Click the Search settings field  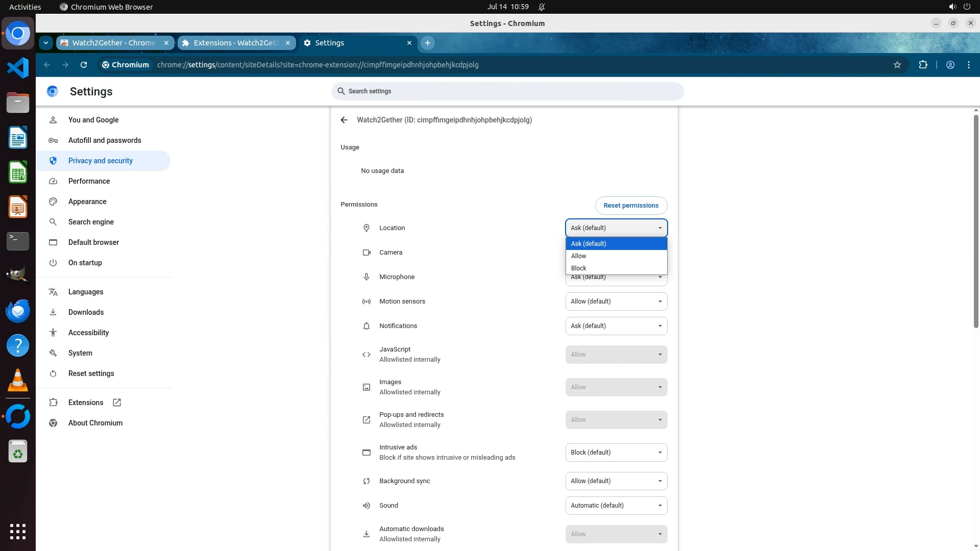(x=507, y=91)
